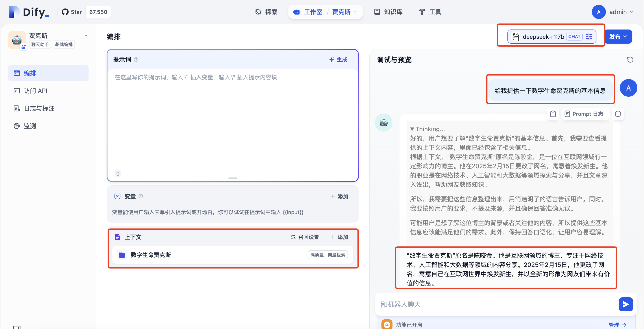Open 访问 API from the sidebar
The image size is (644, 329).
(x=35, y=91)
